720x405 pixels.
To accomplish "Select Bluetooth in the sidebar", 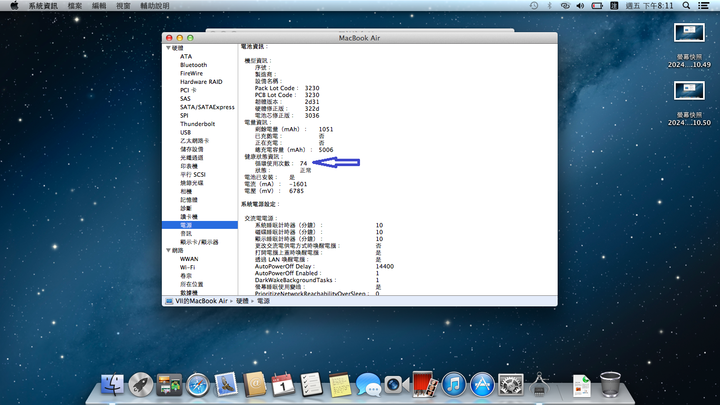I will (x=193, y=65).
